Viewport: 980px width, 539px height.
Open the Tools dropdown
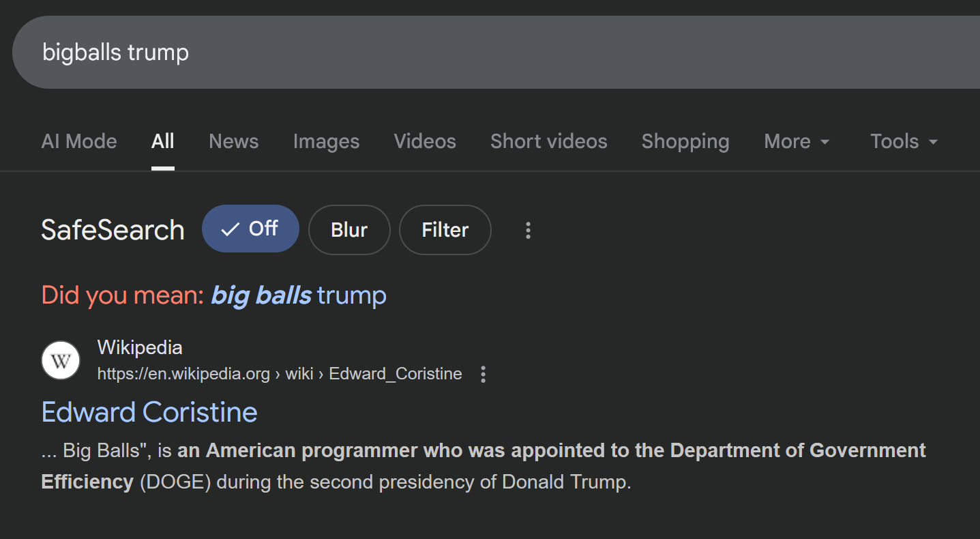[x=904, y=141]
